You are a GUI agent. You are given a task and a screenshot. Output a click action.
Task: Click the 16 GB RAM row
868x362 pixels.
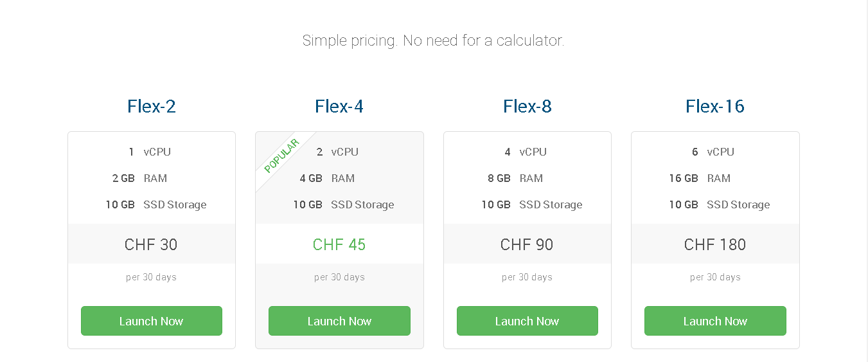(x=715, y=178)
